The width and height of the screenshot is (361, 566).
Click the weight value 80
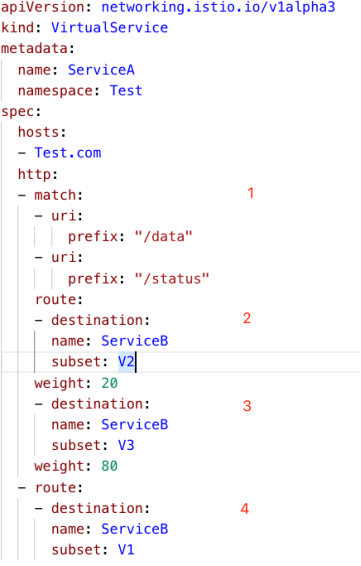point(109,466)
